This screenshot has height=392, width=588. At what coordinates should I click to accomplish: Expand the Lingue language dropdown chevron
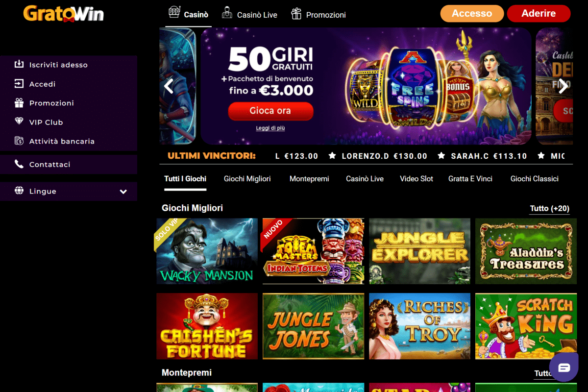click(123, 192)
